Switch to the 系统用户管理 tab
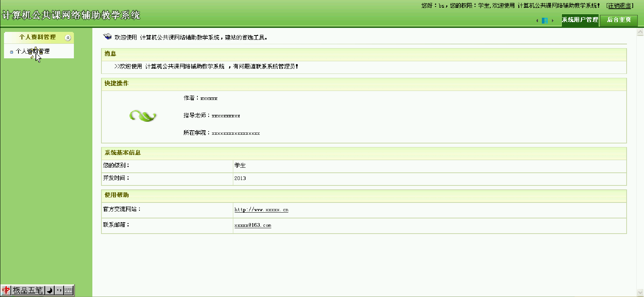Screen dimensions: 644x297 (580, 20)
